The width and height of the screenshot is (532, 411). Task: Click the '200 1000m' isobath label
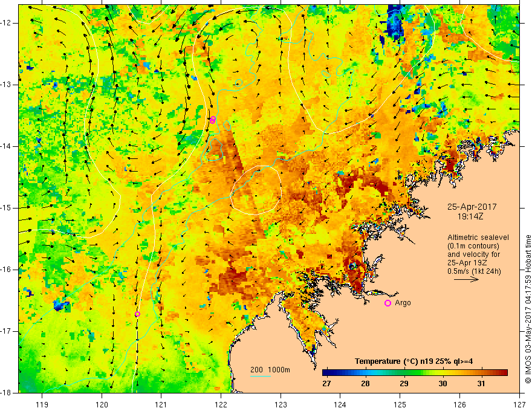(x=270, y=370)
